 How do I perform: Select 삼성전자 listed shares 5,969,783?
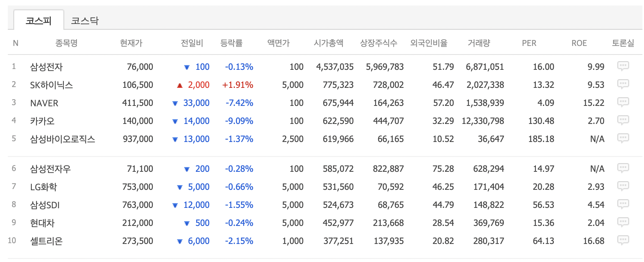point(385,67)
